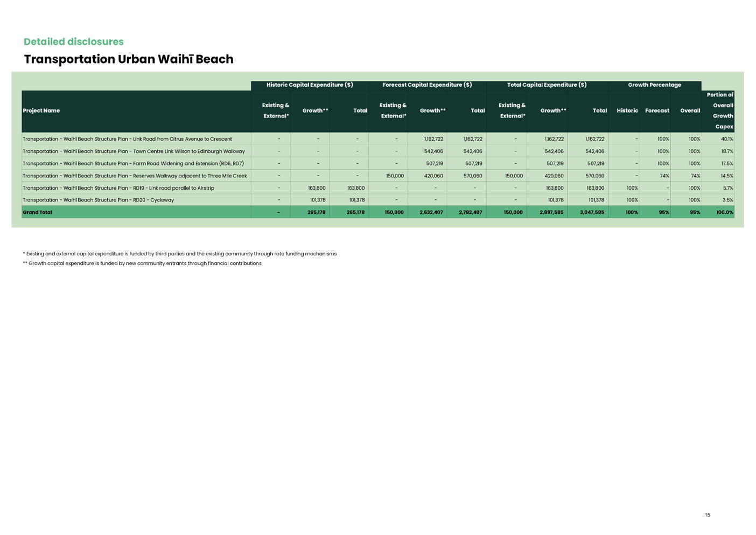Click the page number at bottom right
The image size is (756, 535).
pos(708,515)
